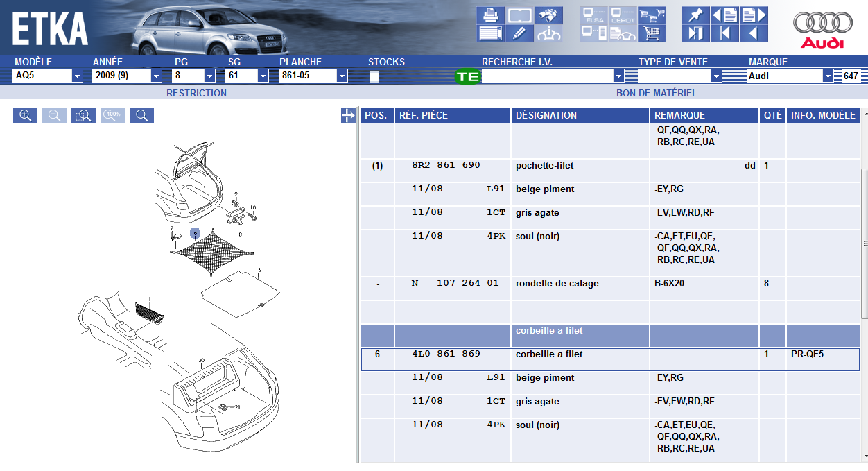Open the BON DE MATÉRIEL section
This screenshot has height=471, width=868.
[x=656, y=93]
